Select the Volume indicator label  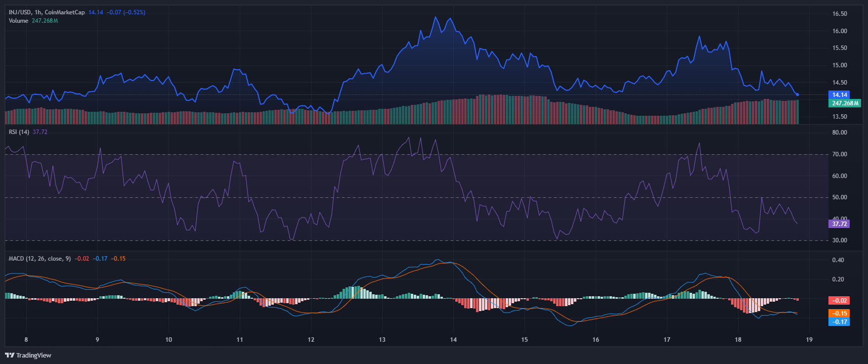[x=18, y=21]
